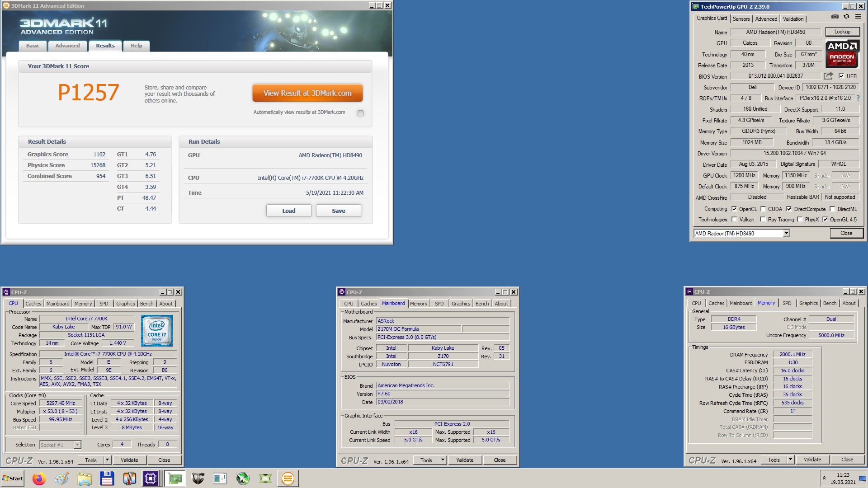Click the CPU-Z Core Speed value 5297.40 MHz
This screenshot has height=488, width=868.
pos(61,403)
